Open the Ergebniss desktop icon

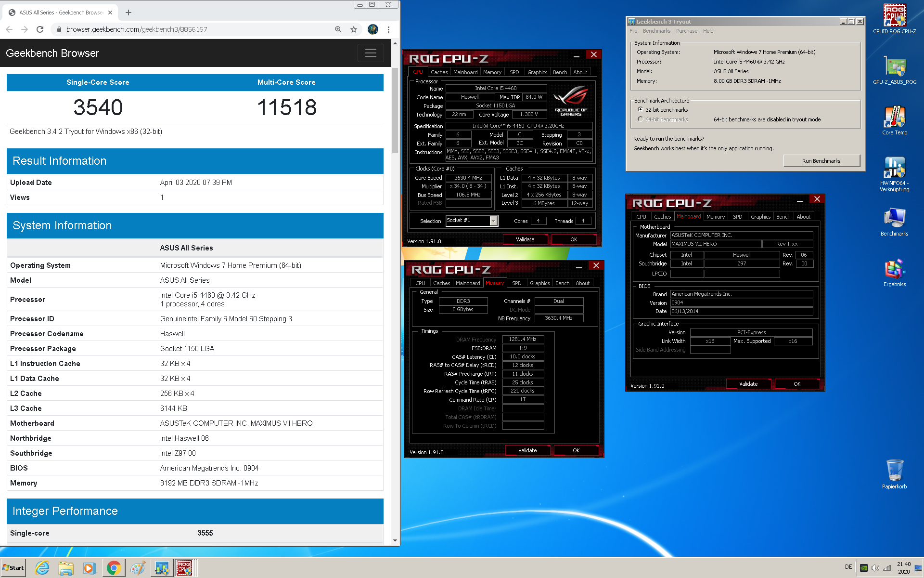pyautogui.click(x=894, y=273)
